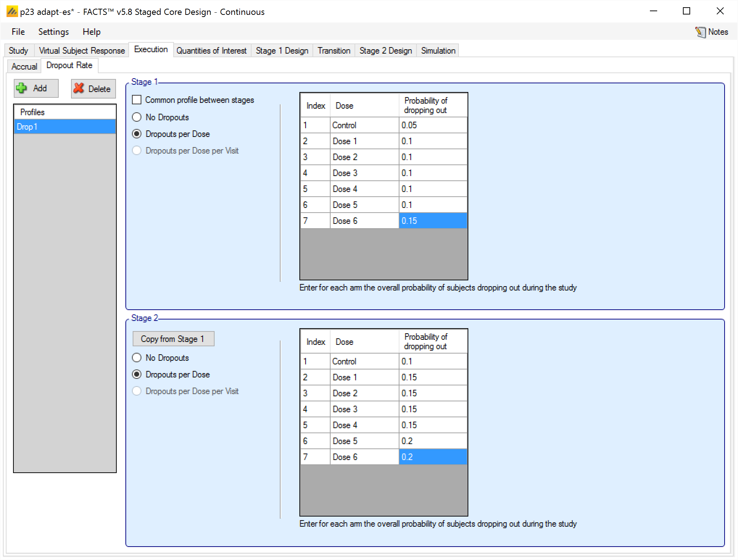The width and height of the screenshot is (738, 560).
Task: Enable Common profile between stages checkbox
Action: tap(137, 100)
